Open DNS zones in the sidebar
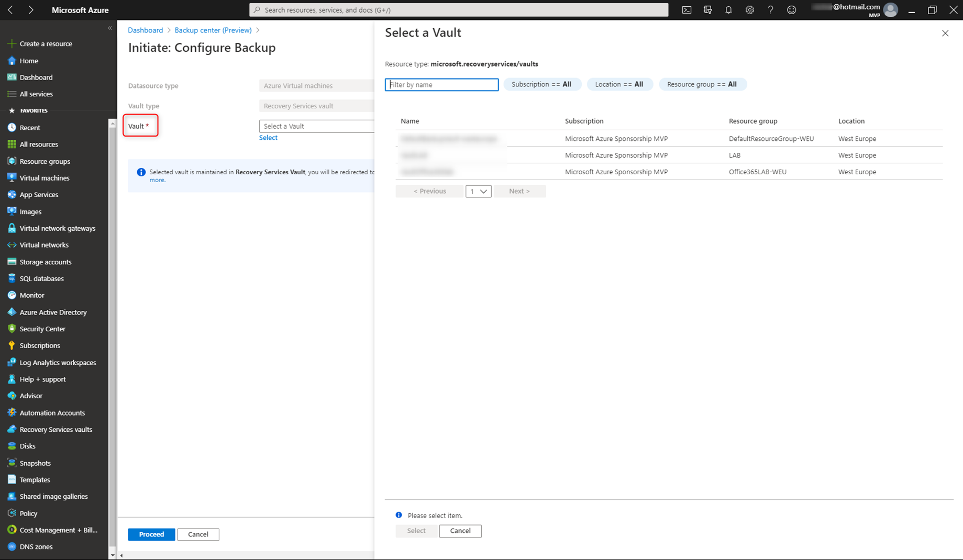 pyautogui.click(x=36, y=546)
